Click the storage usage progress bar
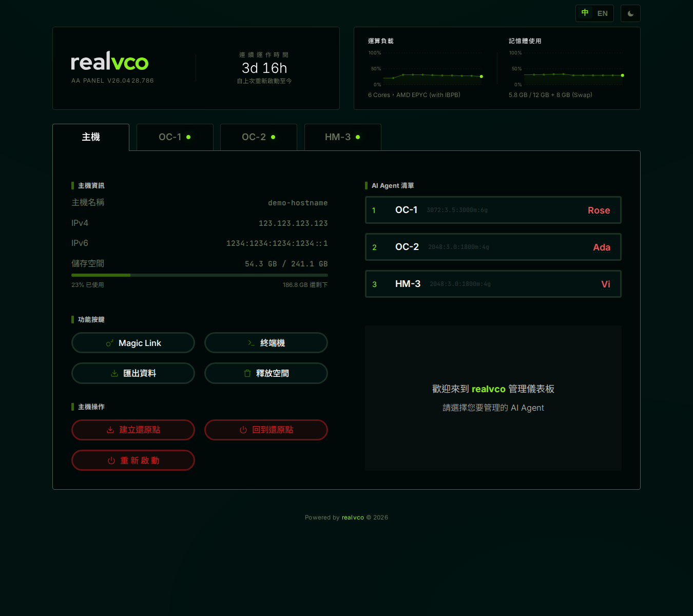693x616 pixels. point(200,275)
